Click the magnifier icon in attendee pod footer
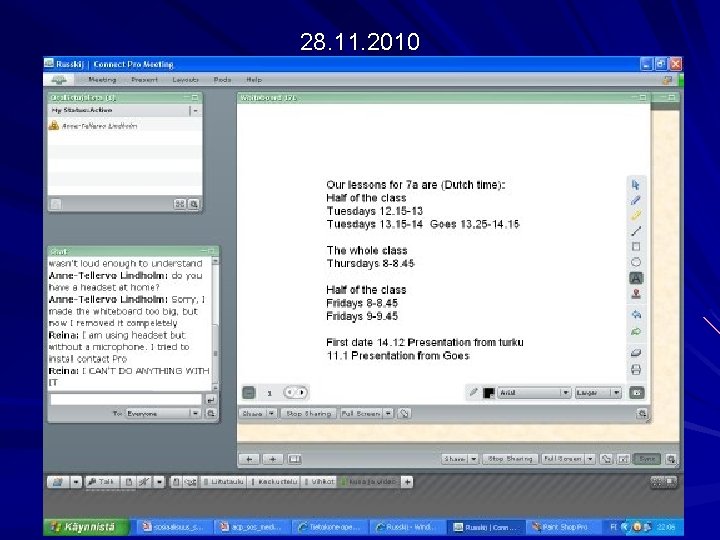This screenshot has width=720, height=540. pos(194,204)
